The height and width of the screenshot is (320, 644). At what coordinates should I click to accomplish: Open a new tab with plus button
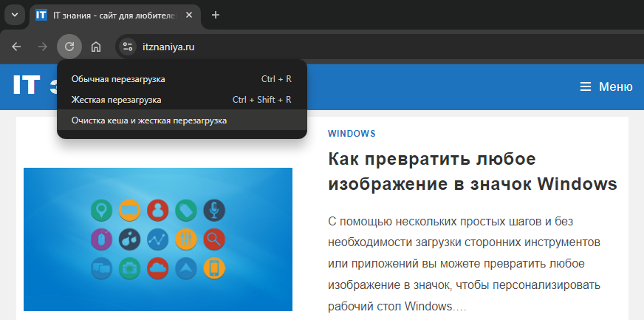click(216, 16)
